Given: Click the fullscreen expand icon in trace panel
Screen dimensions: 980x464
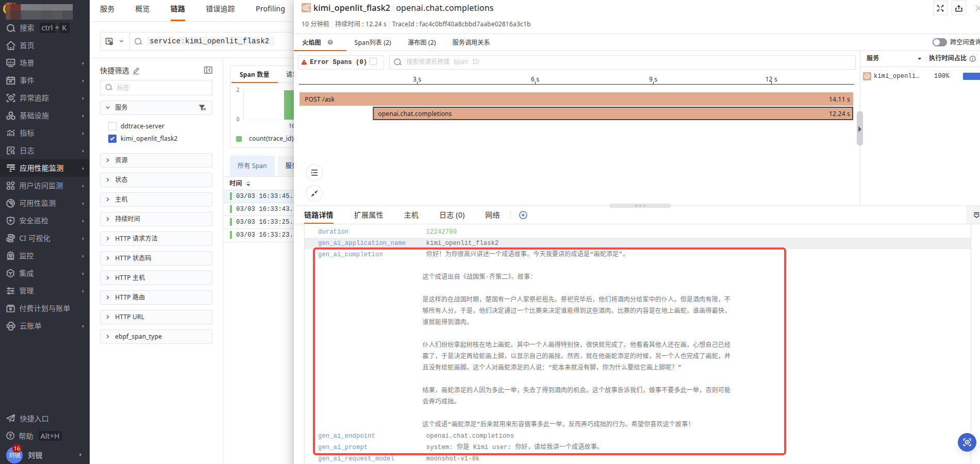Looking at the screenshot, I should (940, 8).
